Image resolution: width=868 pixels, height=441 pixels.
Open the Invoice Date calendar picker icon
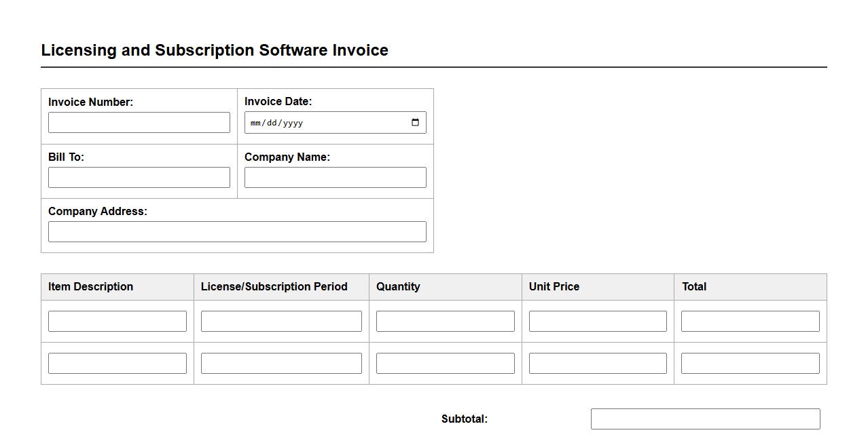415,123
